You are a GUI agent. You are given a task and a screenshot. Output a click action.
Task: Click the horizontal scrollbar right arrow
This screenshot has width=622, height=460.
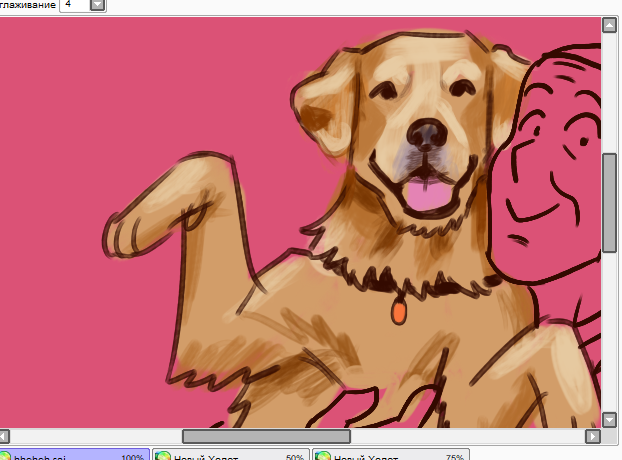[x=593, y=436]
